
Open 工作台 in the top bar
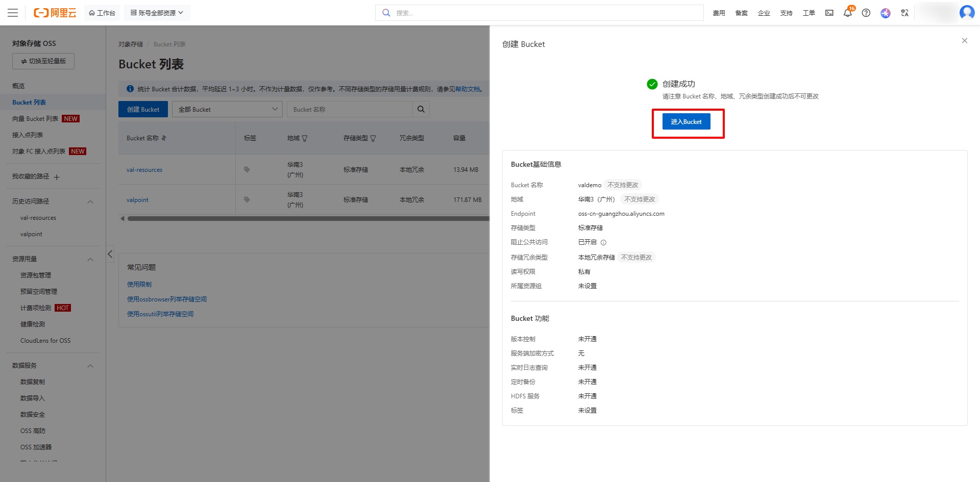tap(102, 13)
